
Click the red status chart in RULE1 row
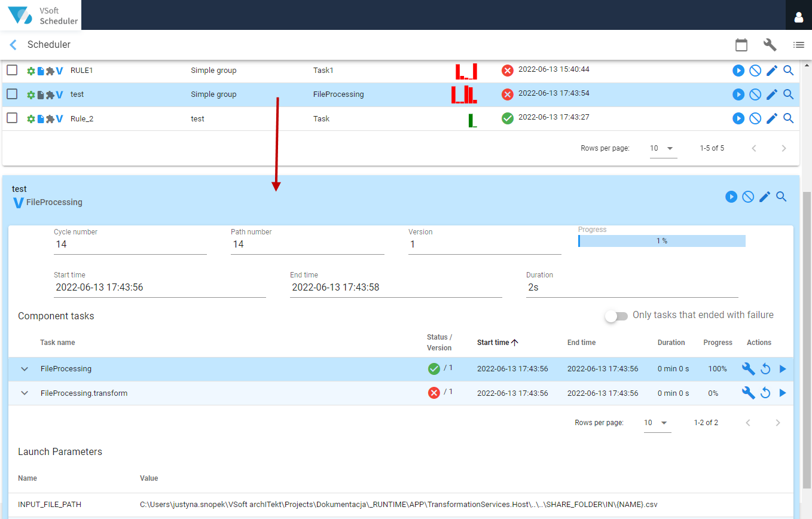466,71
